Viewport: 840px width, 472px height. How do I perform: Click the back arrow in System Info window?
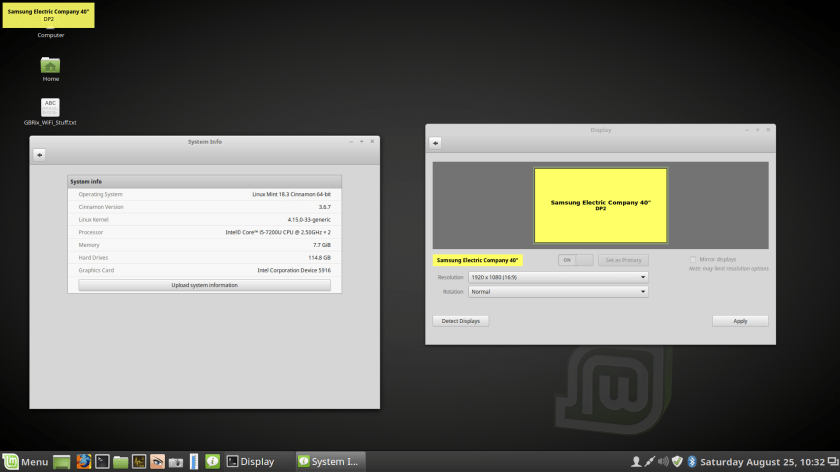tap(40, 155)
